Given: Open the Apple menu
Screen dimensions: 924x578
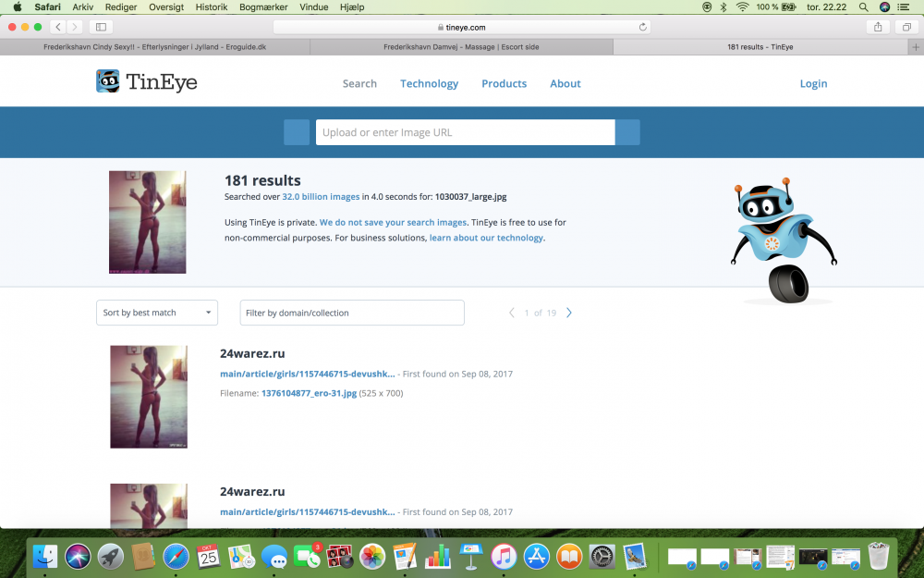Looking at the screenshot, I should coord(17,7).
